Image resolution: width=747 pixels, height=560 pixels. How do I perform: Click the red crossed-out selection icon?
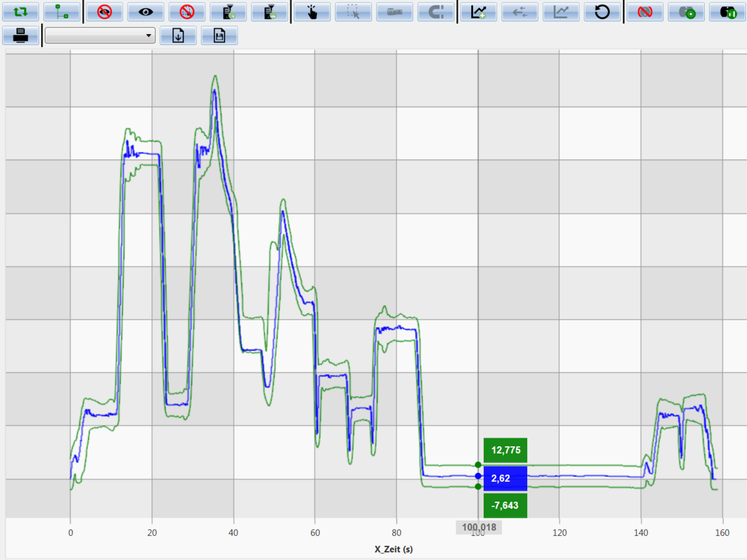tap(187, 12)
